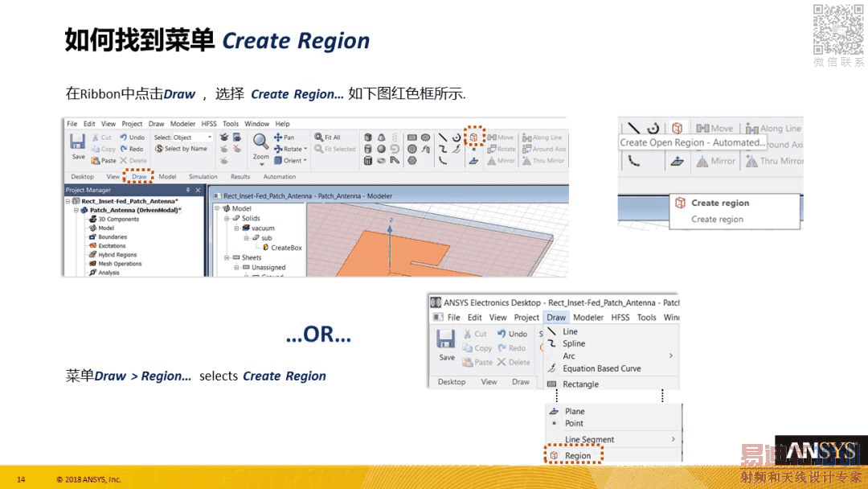Click region cube icon in the enlarged toolbar inset
Viewport: 868px width, 489px height.
click(x=677, y=129)
